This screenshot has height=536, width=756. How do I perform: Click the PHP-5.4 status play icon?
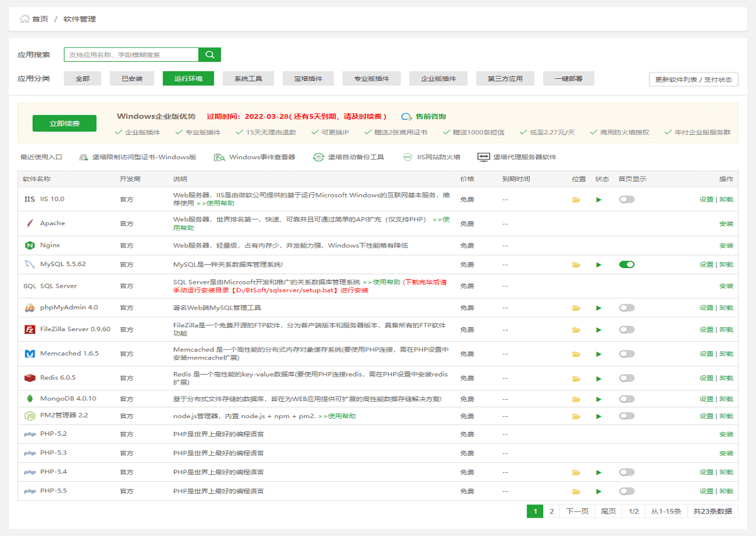tap(598, 472)
